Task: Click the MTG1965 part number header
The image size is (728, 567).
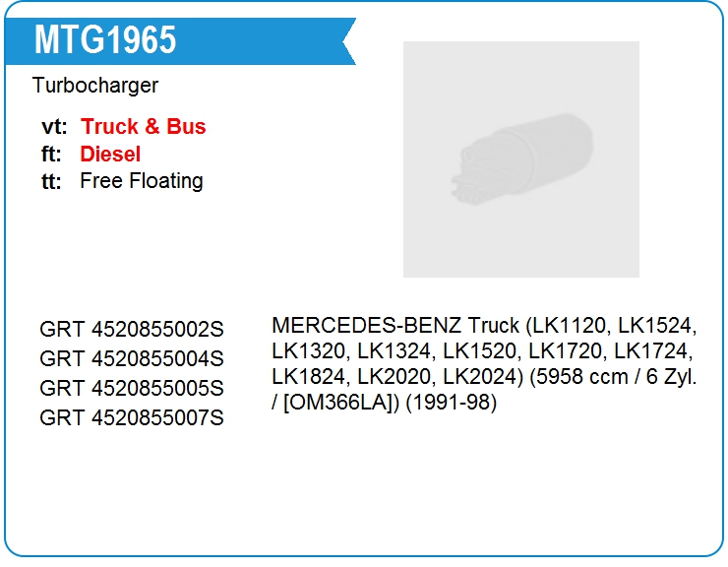Action: click(105, 40)
